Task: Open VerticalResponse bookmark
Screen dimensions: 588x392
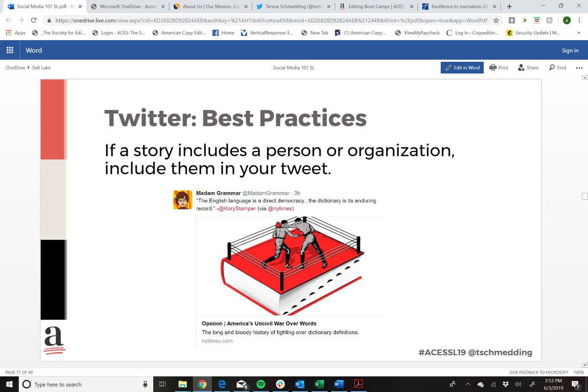Action: click(267, 33)
